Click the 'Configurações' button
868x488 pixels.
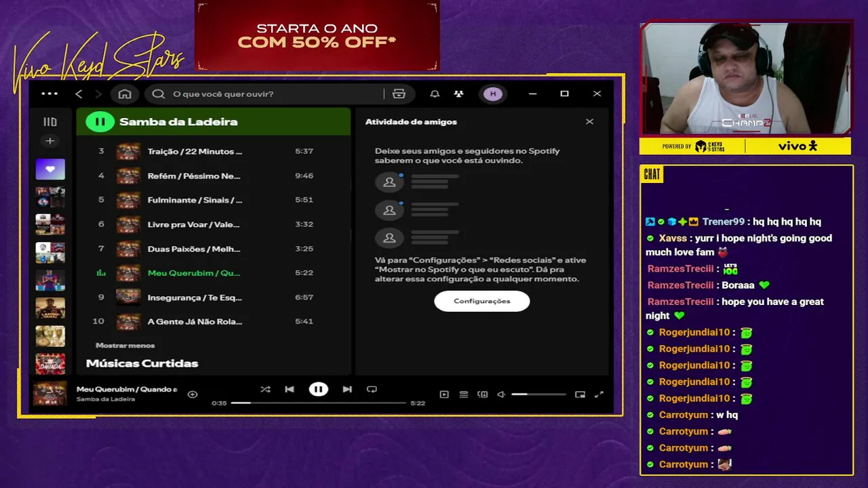pyautogui.click(x=482, y=301)
